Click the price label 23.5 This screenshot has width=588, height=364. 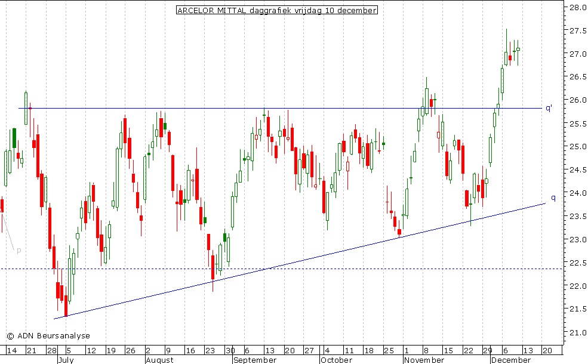578,216
